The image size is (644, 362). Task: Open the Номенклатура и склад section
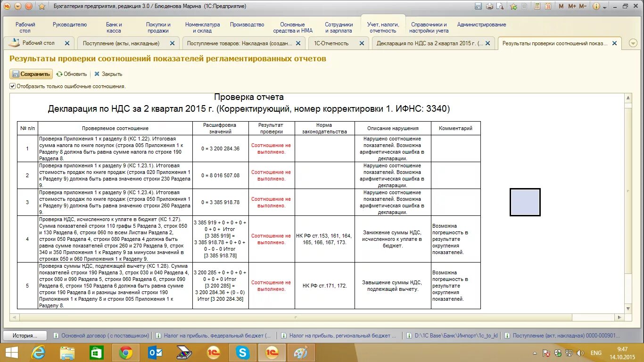202,27
